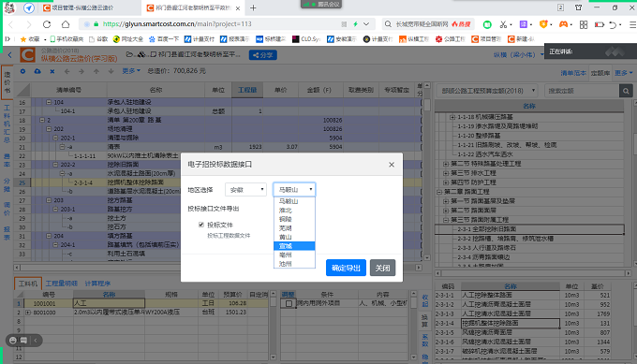This screenshot has width=637, height=364.
Task: Open 定额库 link at top right
Action: (600, 73)
